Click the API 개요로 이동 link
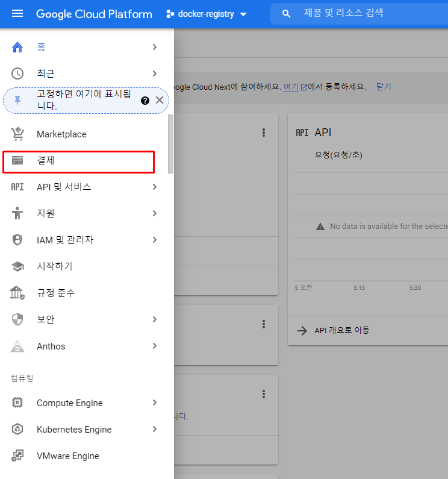This screenshot has width=448, height=479. tap(342, 330)
